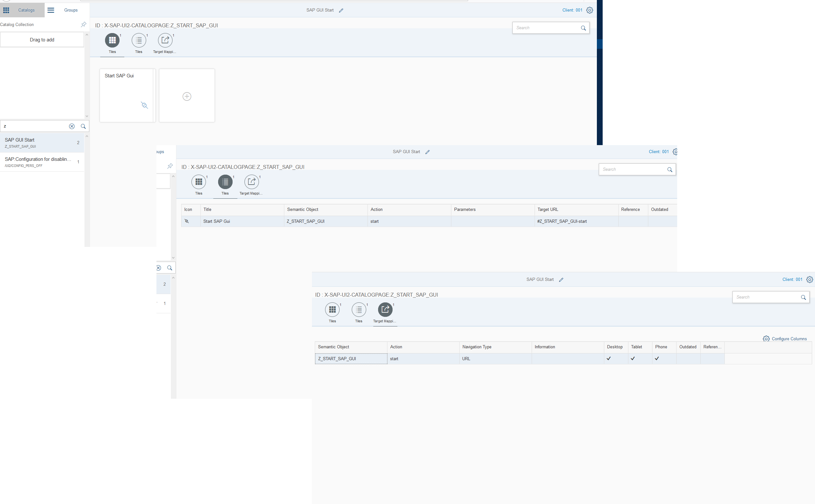Image resolution: width=815 pixels, height=504 pixels.
Task: Click the disconnect icon on Start SAP Gui tile
Action: (144, 105)
